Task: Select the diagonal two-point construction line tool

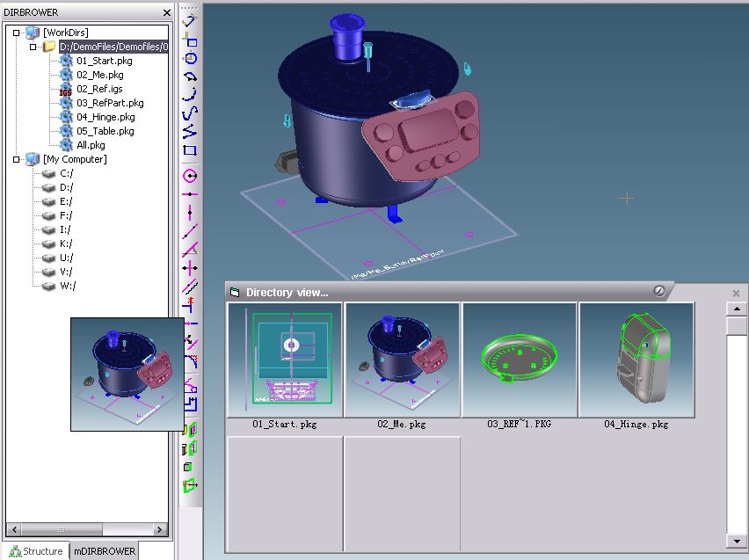Action: 190,231
